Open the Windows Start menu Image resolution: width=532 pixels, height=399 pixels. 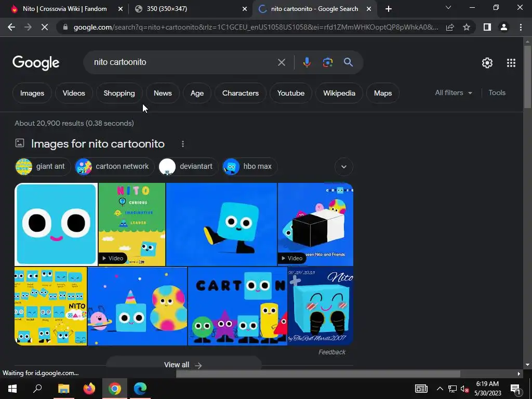point(12,389)
